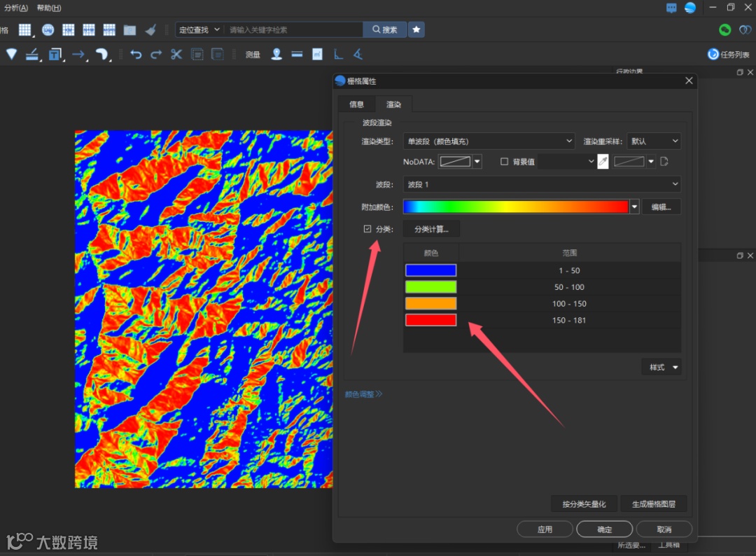Image resolution: width=756 pixels, height=556 pixels.
Task: Click the 应用 apply button
Action: (x=545, y=529)
